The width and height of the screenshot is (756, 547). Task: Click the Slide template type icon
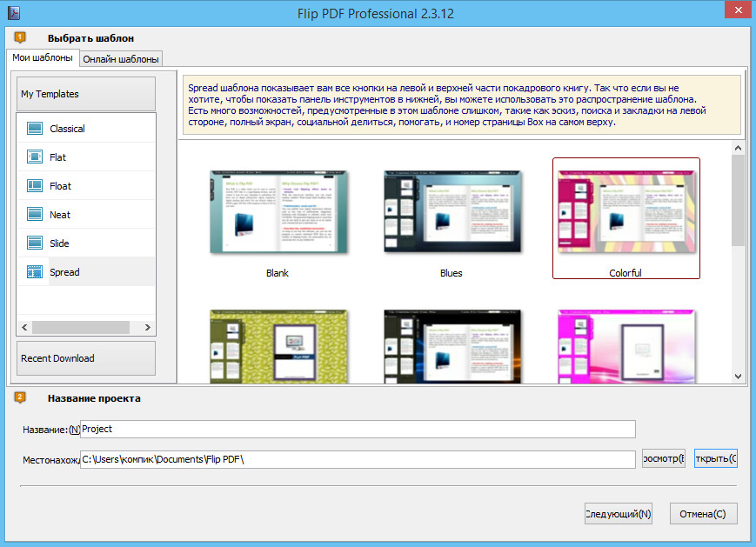(x=34, y=243)
